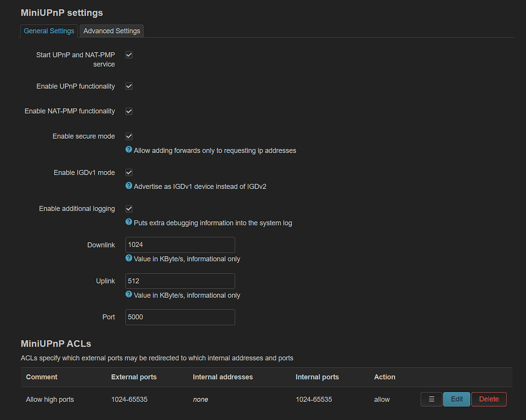Select the General Settings tab

(x=49, y=31)
